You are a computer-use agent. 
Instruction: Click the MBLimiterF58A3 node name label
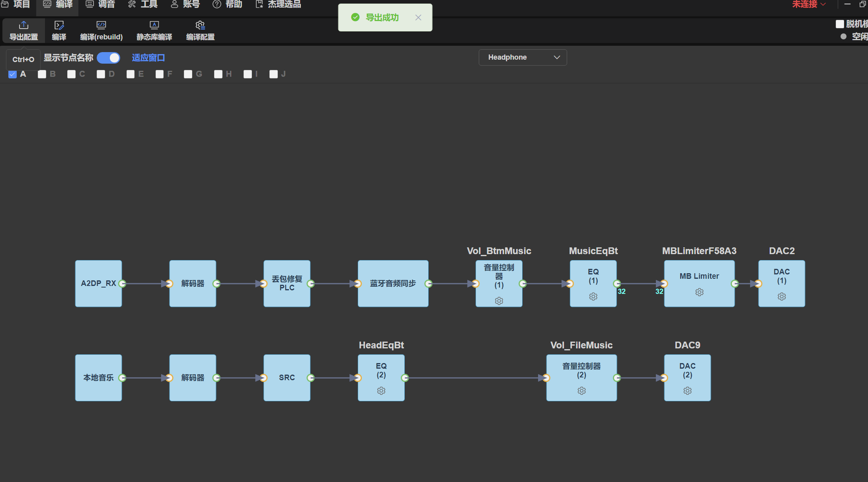pyautogui.click(x=699, y=251)
